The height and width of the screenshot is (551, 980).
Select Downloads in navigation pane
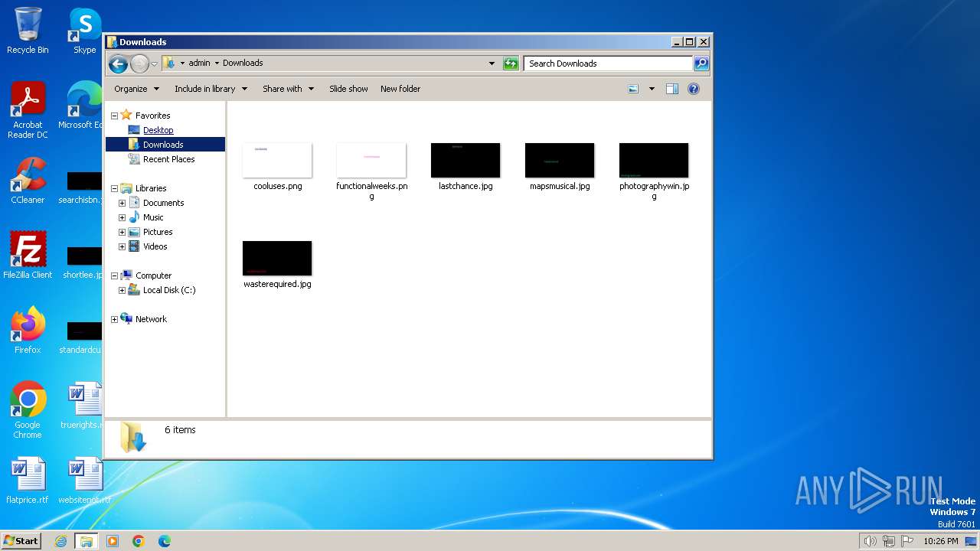click(x=162, y=145)
